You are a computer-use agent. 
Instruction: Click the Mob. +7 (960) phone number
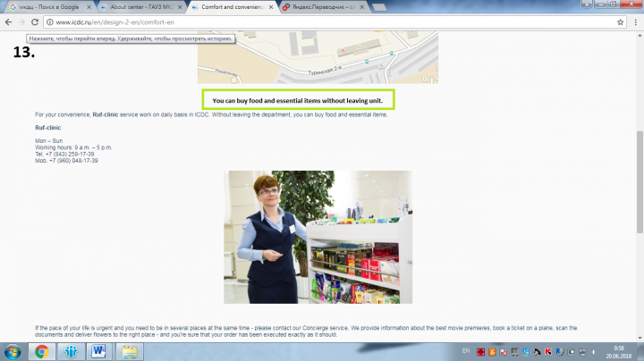pos(66,161)
